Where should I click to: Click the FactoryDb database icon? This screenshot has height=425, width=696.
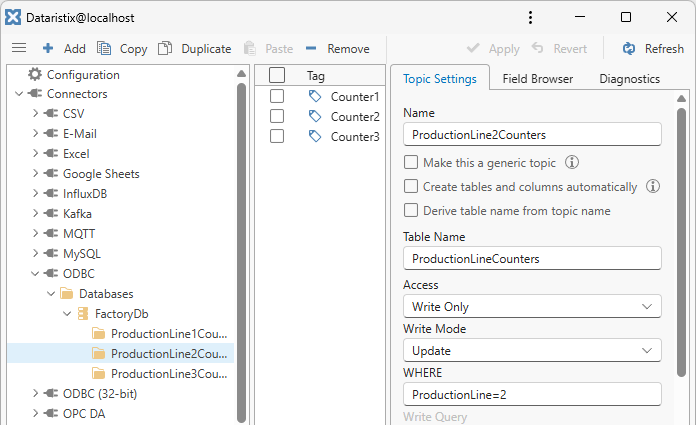point(83,314)
